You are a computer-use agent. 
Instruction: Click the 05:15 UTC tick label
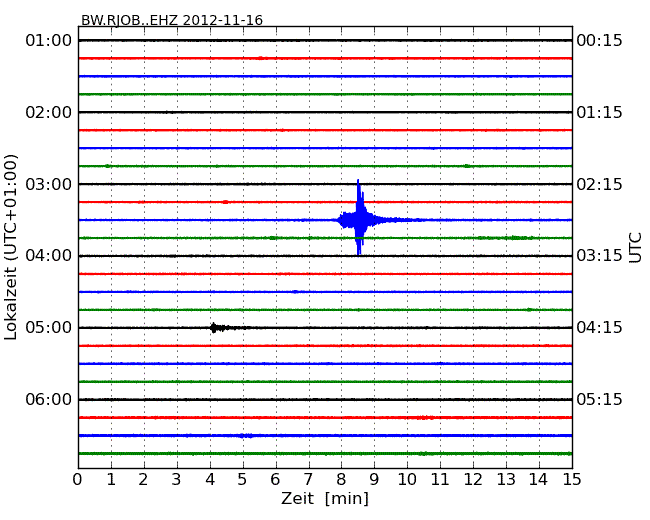point(599,399)
